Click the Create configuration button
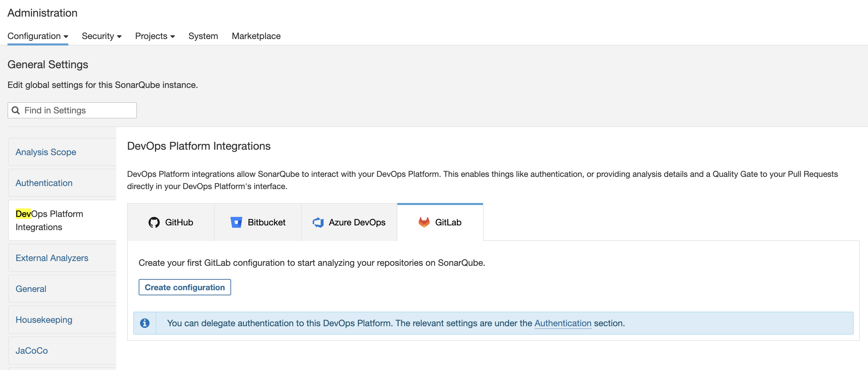This screenshot has height=370, width=868. tap(185, 287)
